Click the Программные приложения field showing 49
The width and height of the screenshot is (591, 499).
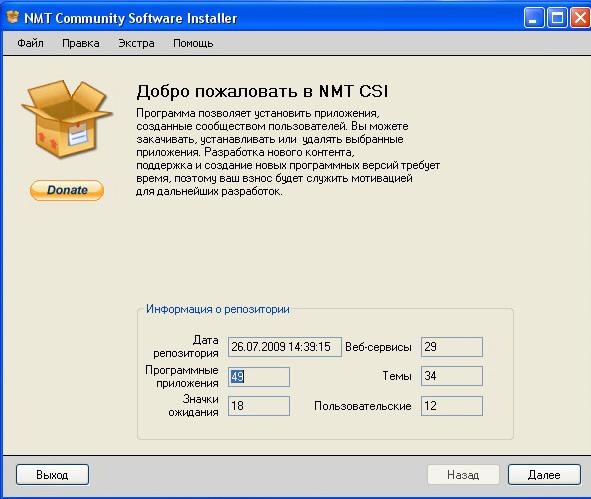pos(259,377)
